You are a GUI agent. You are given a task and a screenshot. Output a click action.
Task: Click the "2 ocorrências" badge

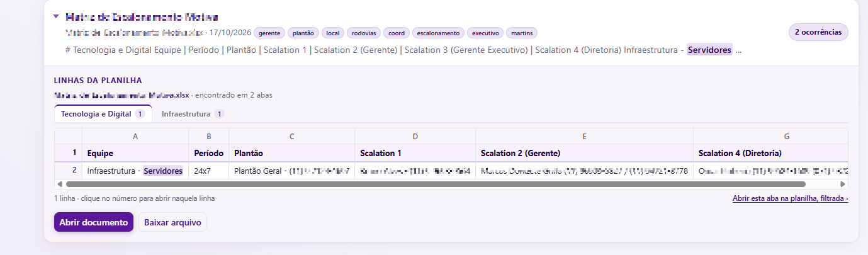coord(818,32)
